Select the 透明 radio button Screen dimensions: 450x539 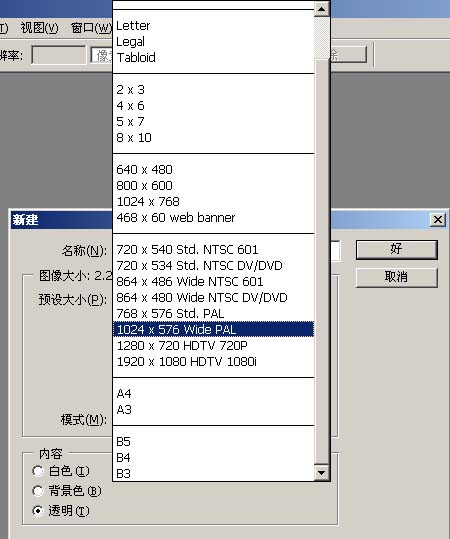click(x=38, y=511)
